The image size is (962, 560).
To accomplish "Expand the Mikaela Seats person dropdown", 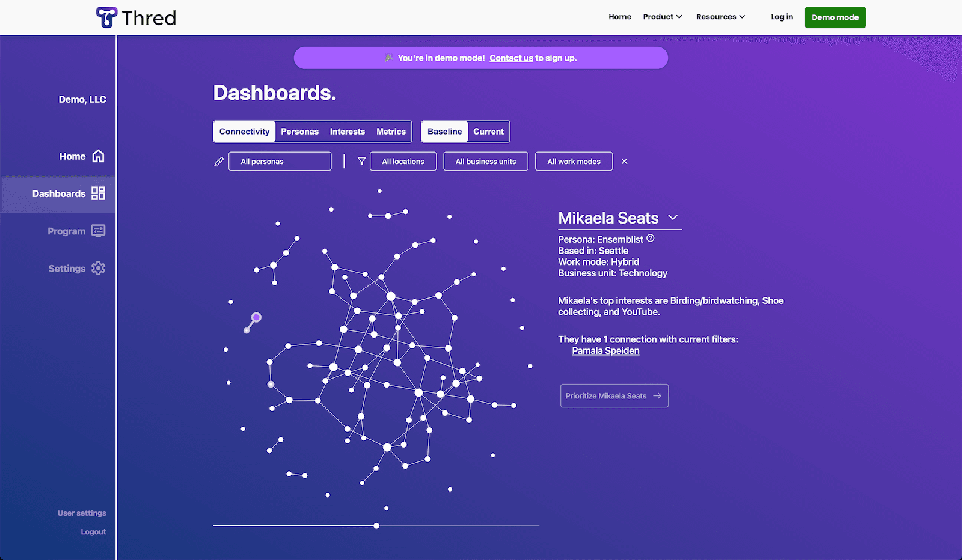I will click(673, 218).
